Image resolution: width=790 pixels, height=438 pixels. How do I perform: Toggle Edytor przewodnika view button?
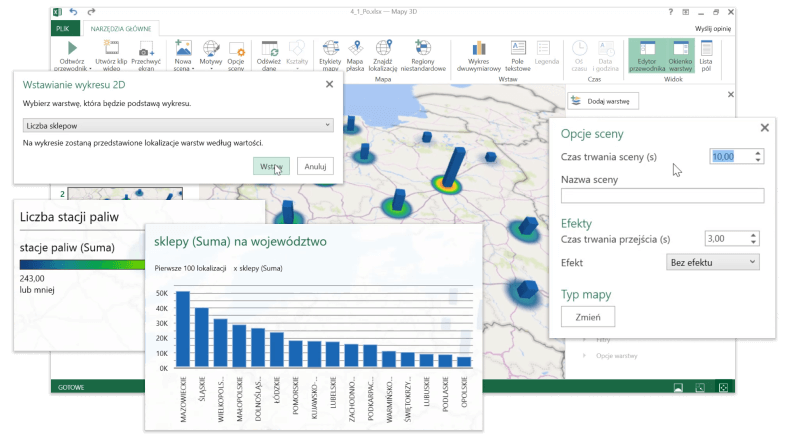pos(647,56)
